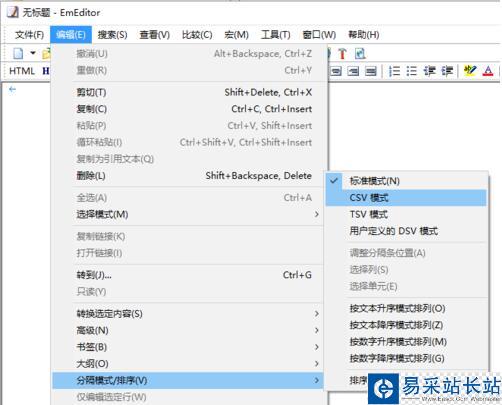The image size is (502, 405).
Task: Click the red T toolbar icon
Action: coord(342,54)
